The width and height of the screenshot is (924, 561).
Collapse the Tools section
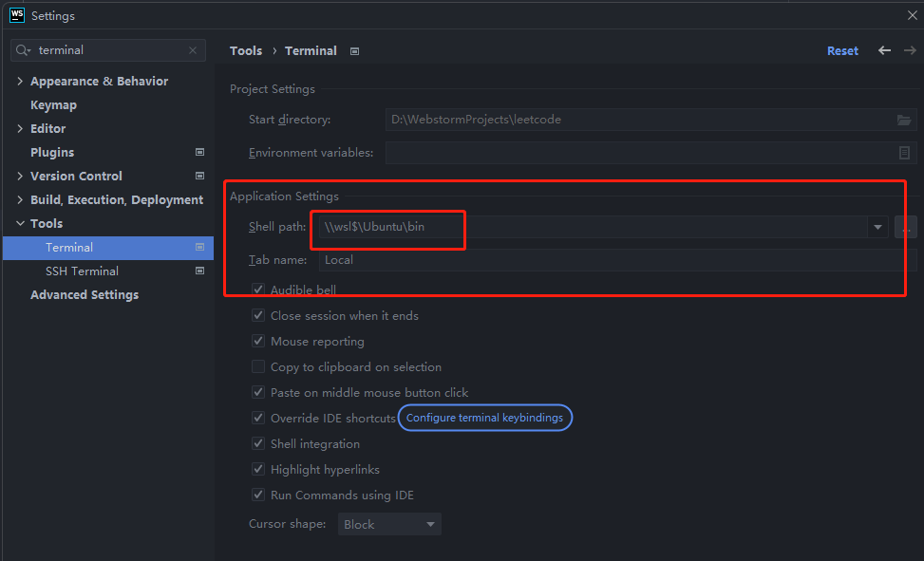20,223
